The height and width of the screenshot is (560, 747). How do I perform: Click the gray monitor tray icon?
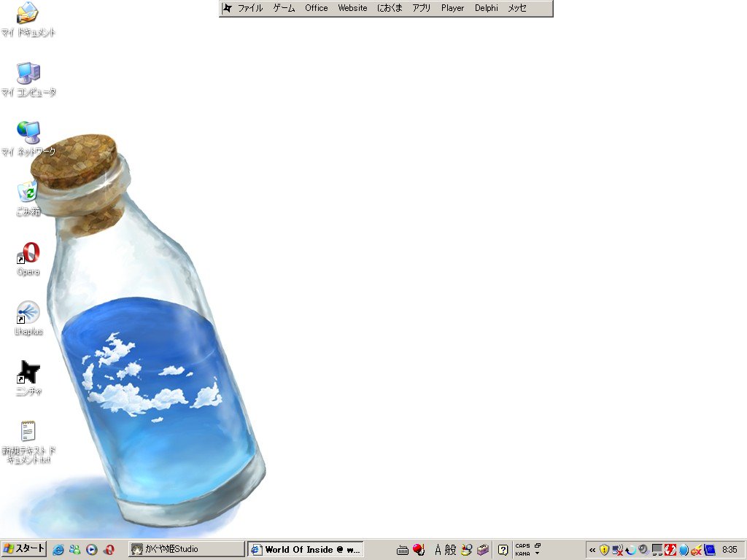pos(657,550)
